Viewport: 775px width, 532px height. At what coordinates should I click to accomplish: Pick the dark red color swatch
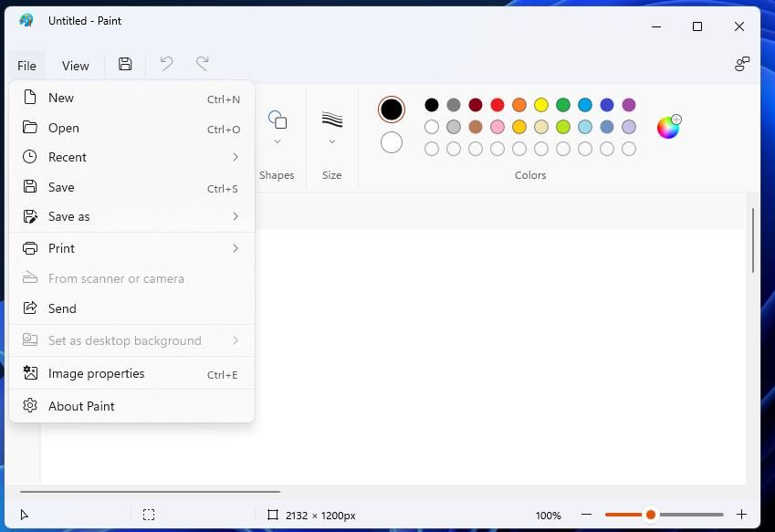[x=476, y=105]
